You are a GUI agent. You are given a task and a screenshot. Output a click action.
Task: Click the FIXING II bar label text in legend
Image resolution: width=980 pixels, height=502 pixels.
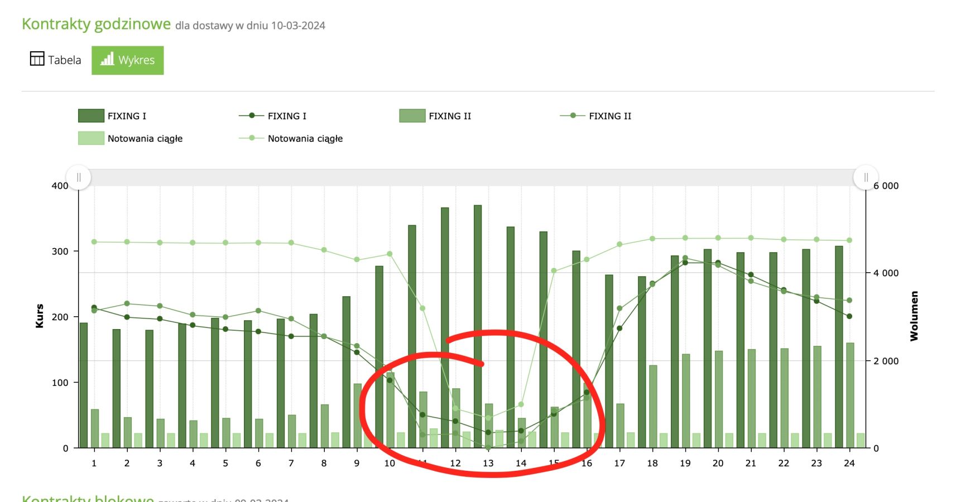click(x=450, y=116)
